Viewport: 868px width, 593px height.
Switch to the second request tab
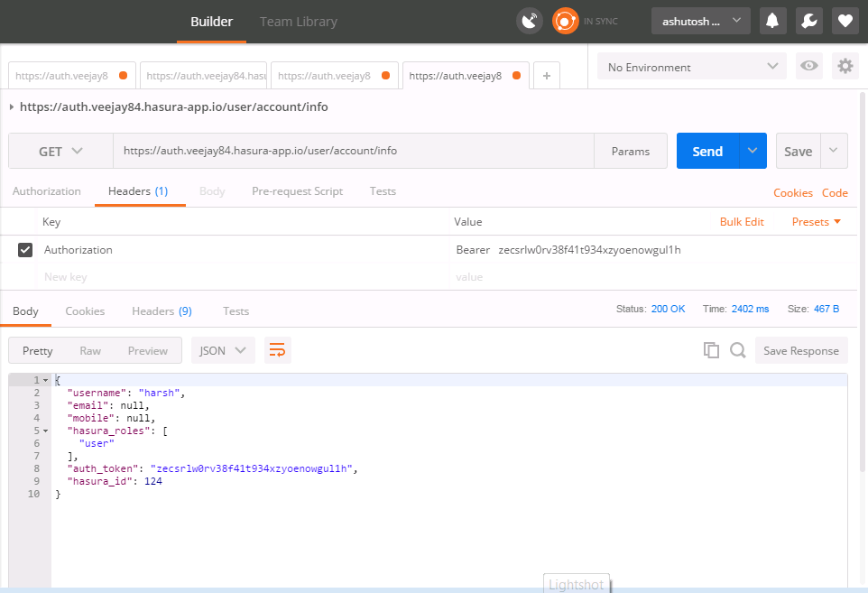tap(203, 76)
